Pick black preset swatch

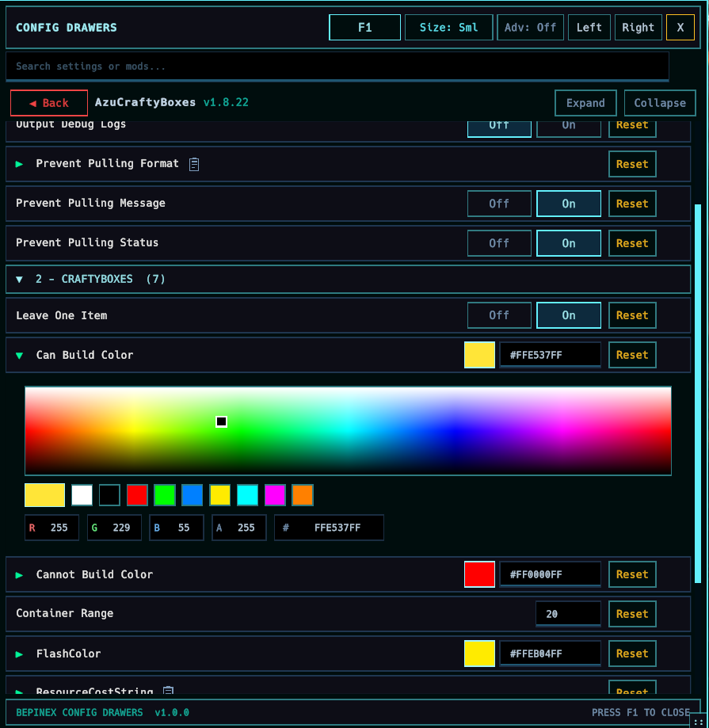click(109, 495)
